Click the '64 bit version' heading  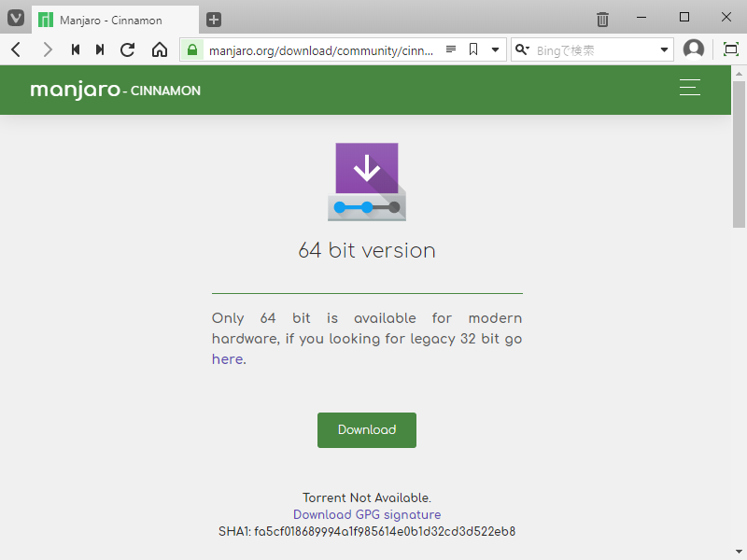click(x=367, y=250)
